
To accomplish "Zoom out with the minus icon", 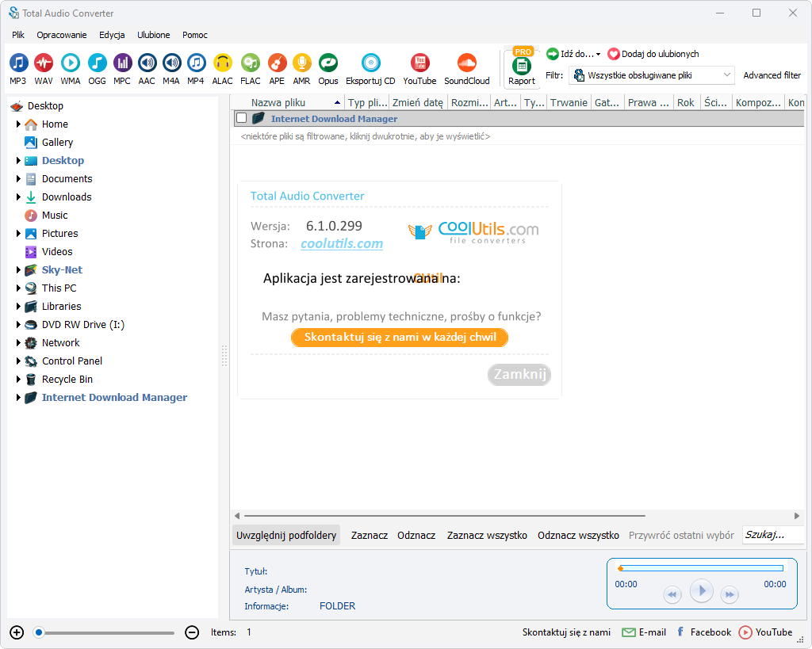I will point(192,632).
